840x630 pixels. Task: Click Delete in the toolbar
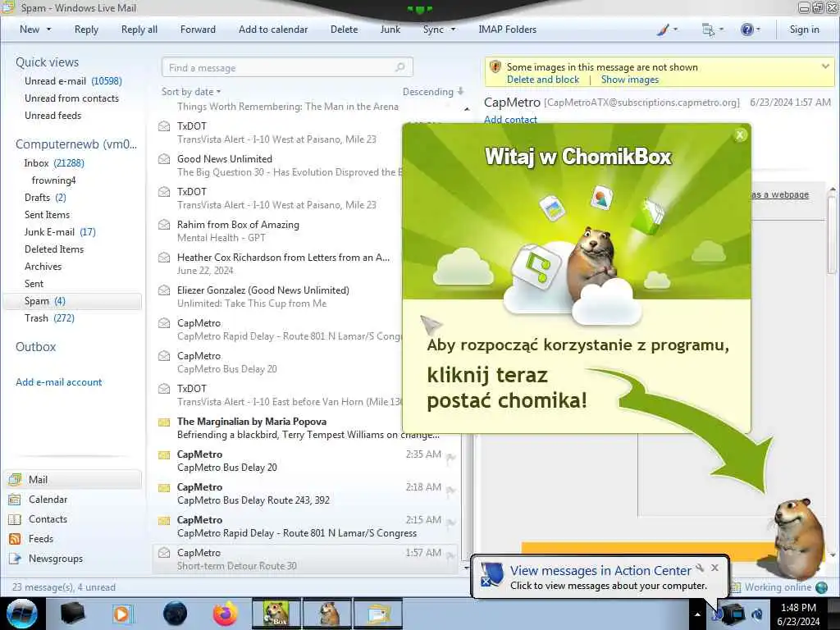pos(344,30)
